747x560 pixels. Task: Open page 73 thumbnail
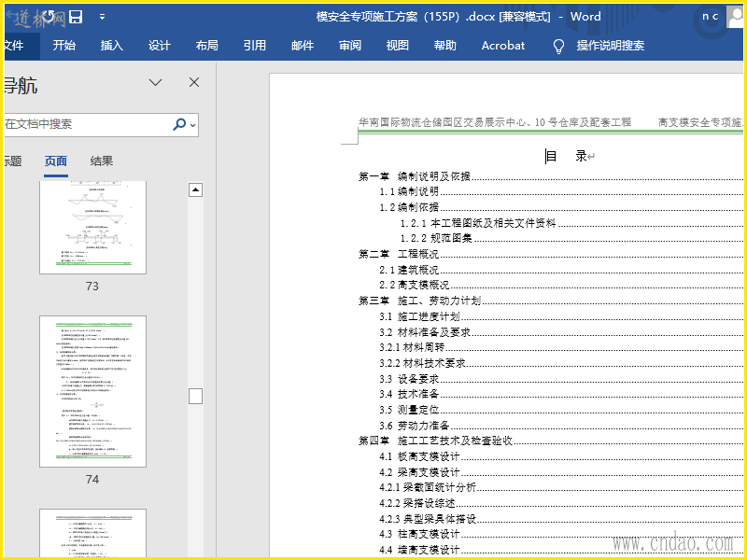click(x=92, y=228)
